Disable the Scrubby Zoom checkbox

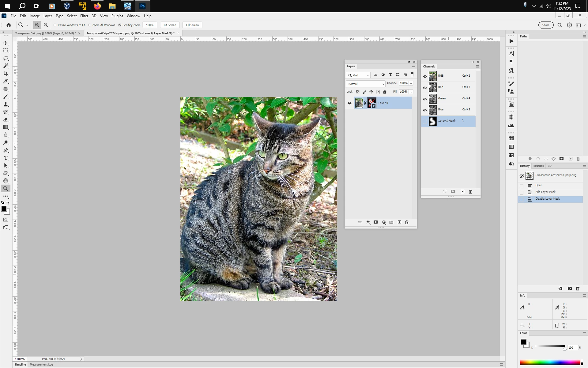click(120, 25)
